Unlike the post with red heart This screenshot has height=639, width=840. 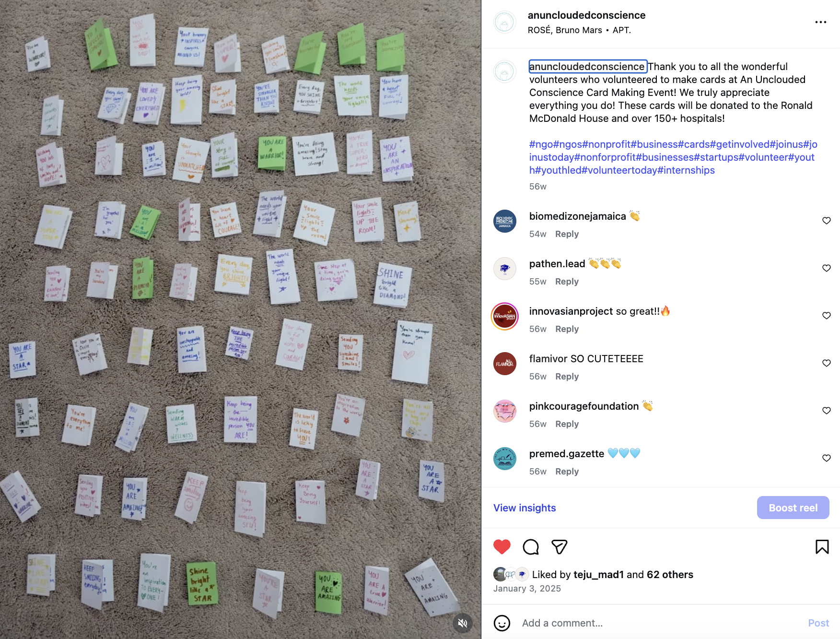[502, 547]
